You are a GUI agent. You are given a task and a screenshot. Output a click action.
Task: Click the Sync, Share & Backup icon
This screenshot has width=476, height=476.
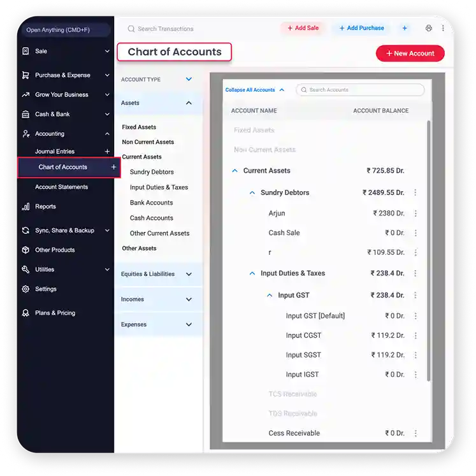25,231
